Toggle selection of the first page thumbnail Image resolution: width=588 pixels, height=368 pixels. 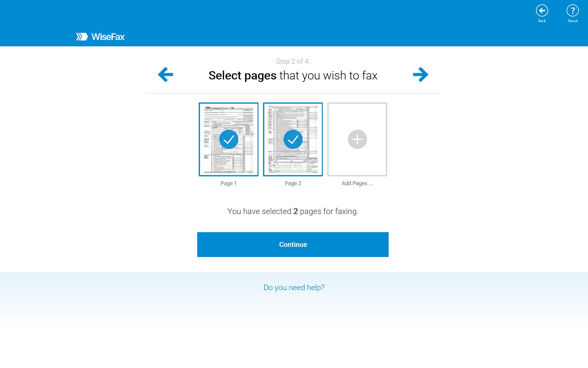click(228, 139)
